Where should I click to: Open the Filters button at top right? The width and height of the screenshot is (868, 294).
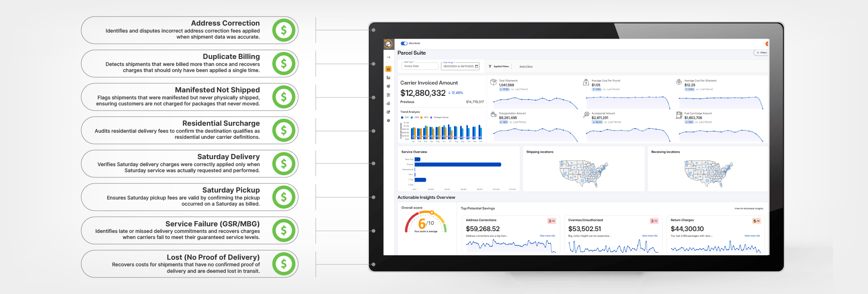[x=762, y=53]
